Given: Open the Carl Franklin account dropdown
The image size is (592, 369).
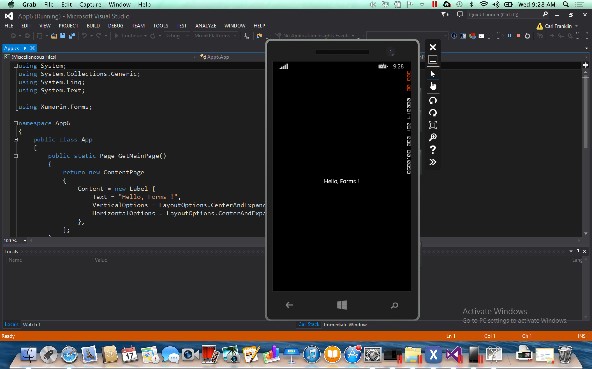Looking at the screenshot, I should pyautogui.click(x=557, y=26).
